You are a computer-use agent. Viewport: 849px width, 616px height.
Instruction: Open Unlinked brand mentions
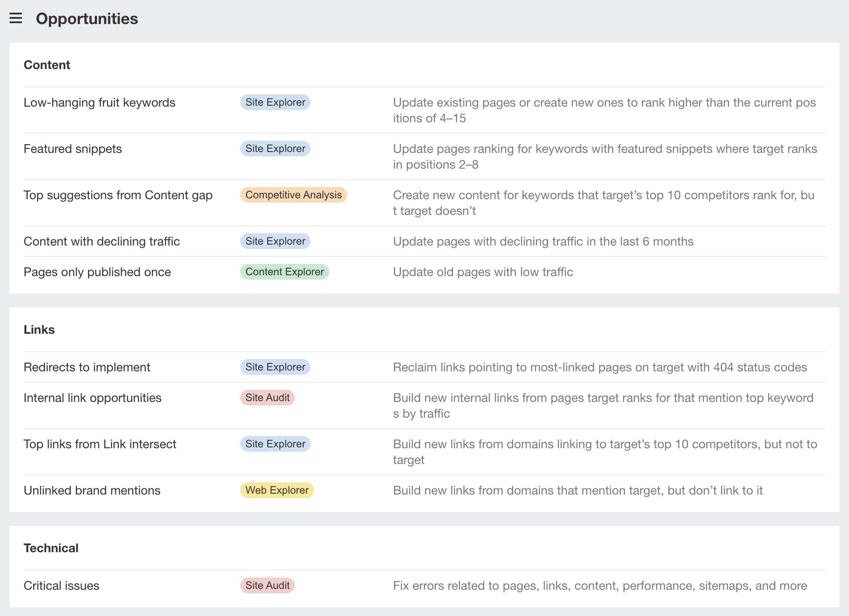[92, 490]
